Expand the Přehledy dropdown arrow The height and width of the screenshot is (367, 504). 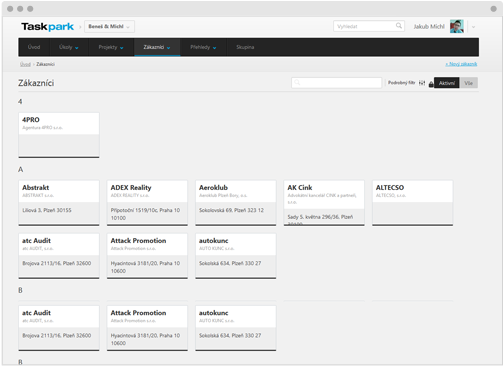click(x=214, y=48)
